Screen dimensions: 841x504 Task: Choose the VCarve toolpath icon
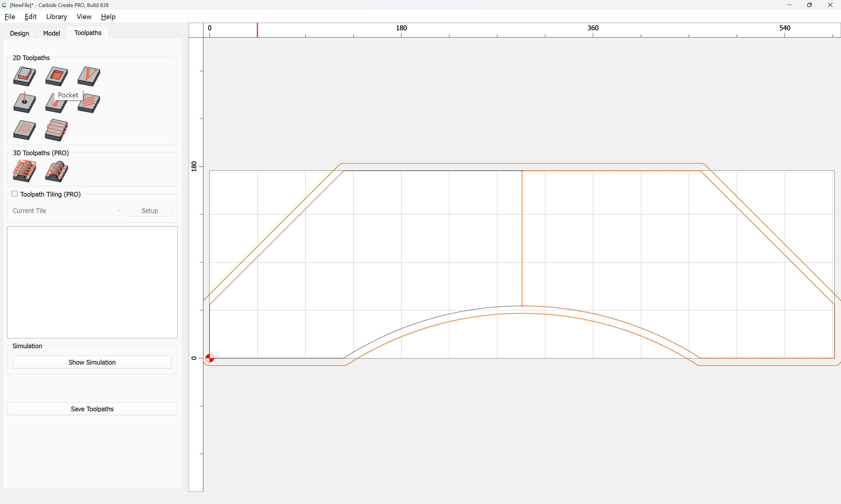(89, 76)
